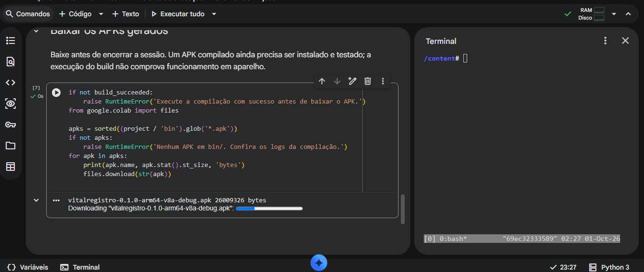This screenshot has width=644, height=272.
Task: Click the code line files.download(str(apk))
Action: coord(127,174)
